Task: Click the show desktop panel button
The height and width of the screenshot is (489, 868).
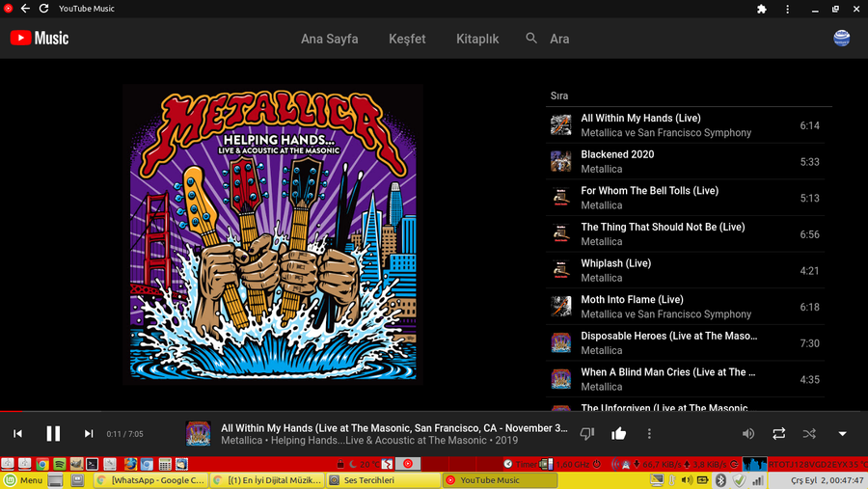Action: click(55, 480)
